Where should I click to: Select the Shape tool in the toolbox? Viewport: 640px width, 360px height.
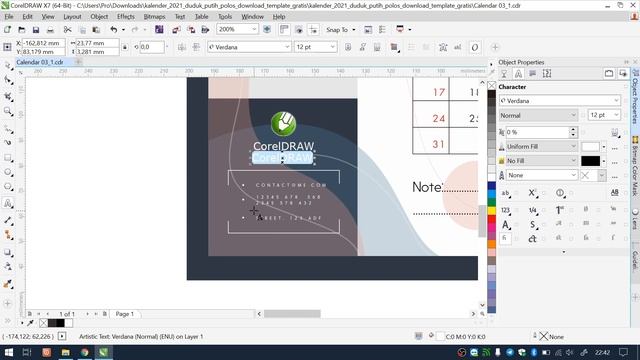coord(8,80)
